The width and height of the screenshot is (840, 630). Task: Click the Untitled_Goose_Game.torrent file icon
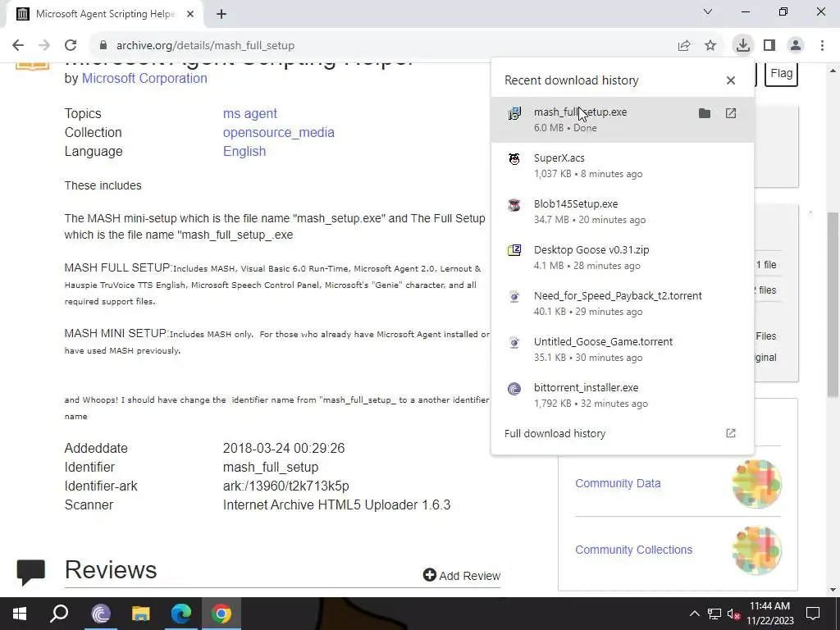514,343
